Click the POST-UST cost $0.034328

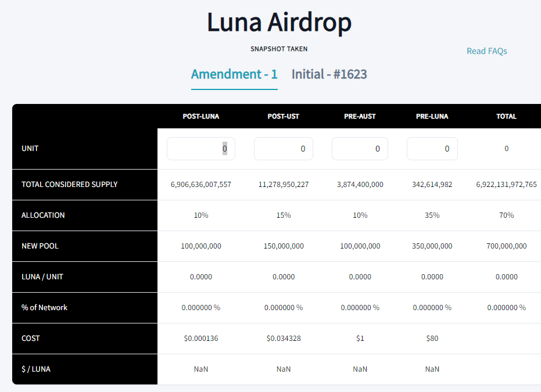[284, 339]
